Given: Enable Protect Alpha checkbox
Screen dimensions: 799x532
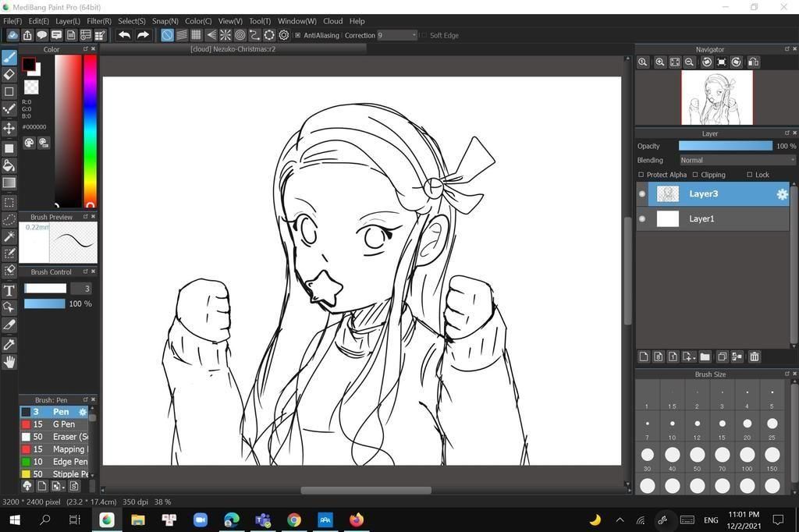Looking at the screenshot, I should coord(641,175).
